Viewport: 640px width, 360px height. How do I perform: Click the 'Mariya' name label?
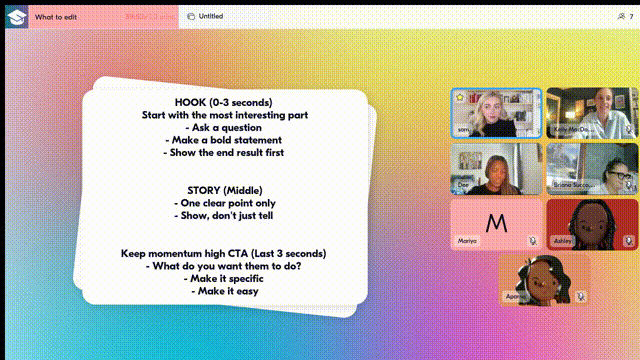467,241
